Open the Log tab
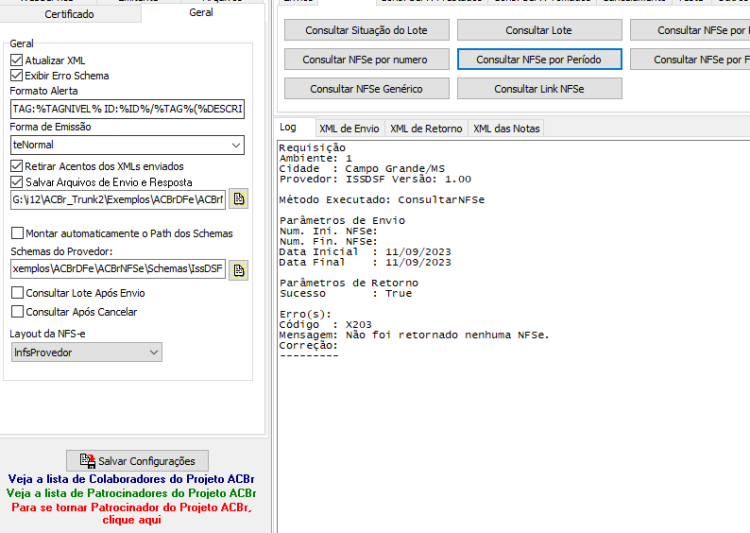The height and width of the screenshot is (533, 750). [x=288, y=127]
